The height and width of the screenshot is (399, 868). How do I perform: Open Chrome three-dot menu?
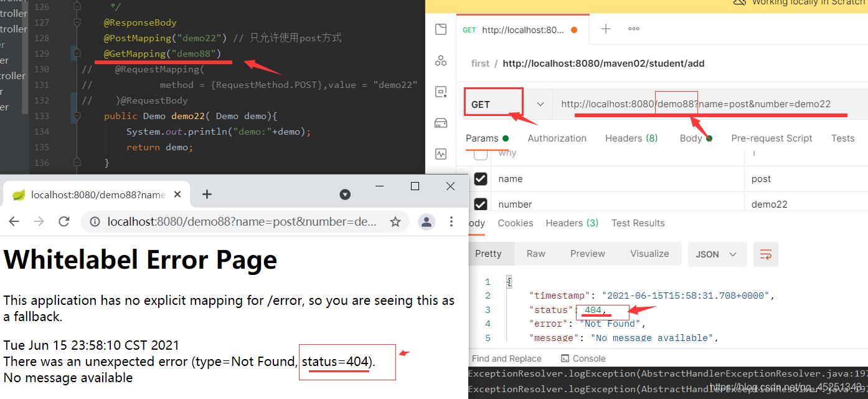tap(451, 221)
